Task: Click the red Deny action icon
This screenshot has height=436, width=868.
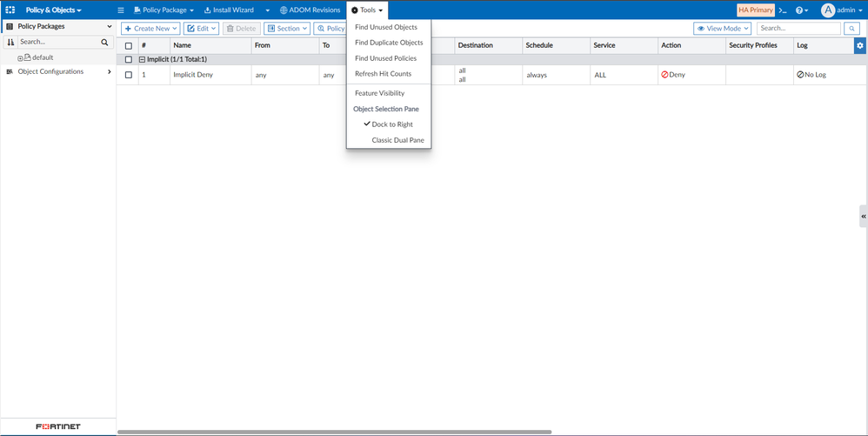Action: 664,74
